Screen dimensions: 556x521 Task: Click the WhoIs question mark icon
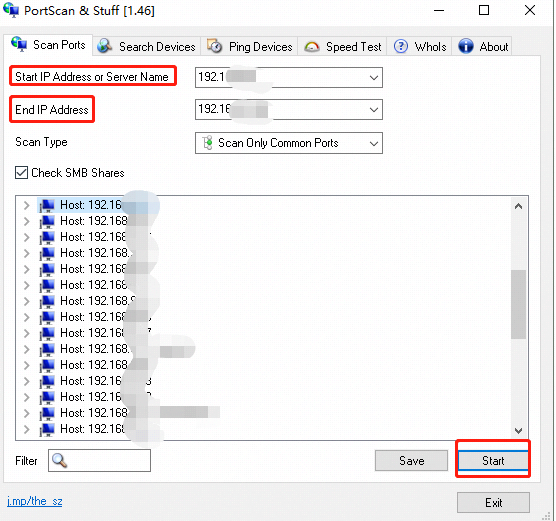[401, 46]
